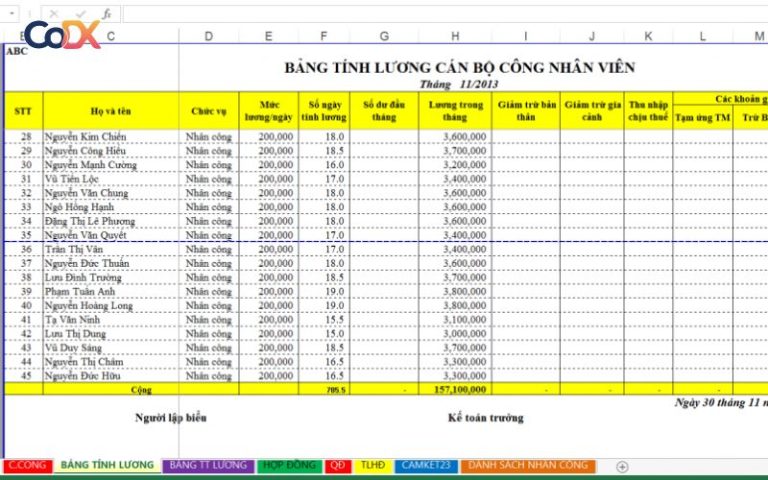Click the Kế toán trưởng signature label

(x=485, y=418)
